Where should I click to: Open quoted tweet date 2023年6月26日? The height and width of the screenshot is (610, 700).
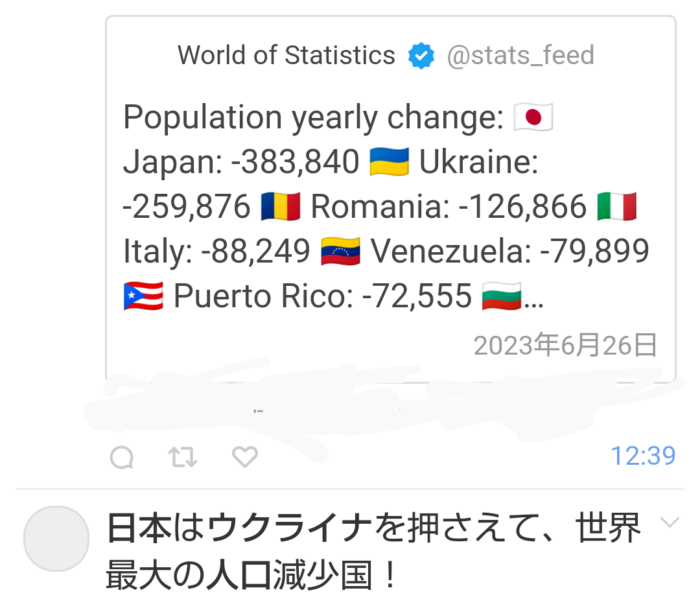pyautogui.click(x=565, y=345)
